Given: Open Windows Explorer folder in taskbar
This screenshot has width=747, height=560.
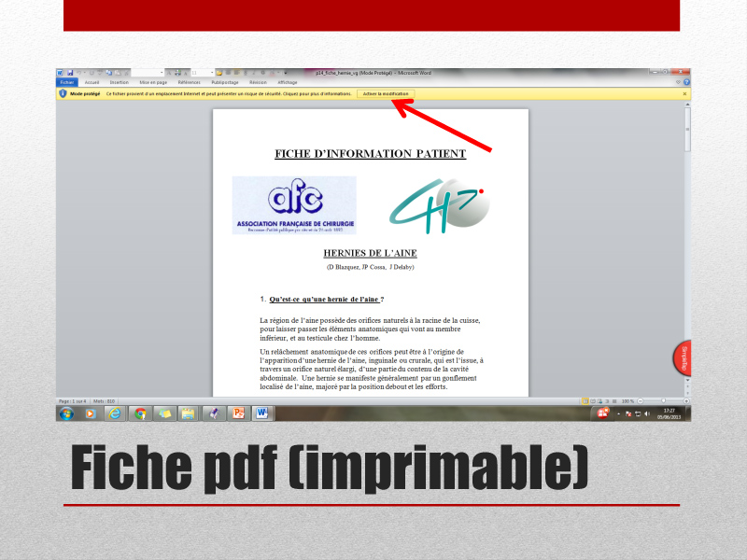Looking at the screenshot, I should [x=189, y=413].
